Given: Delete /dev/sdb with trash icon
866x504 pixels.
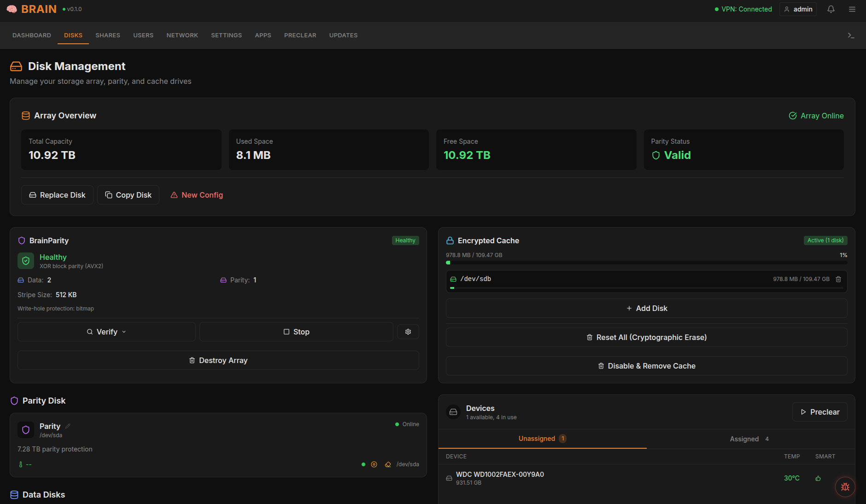Looking at the screenshot, I should tap(838, 279).
